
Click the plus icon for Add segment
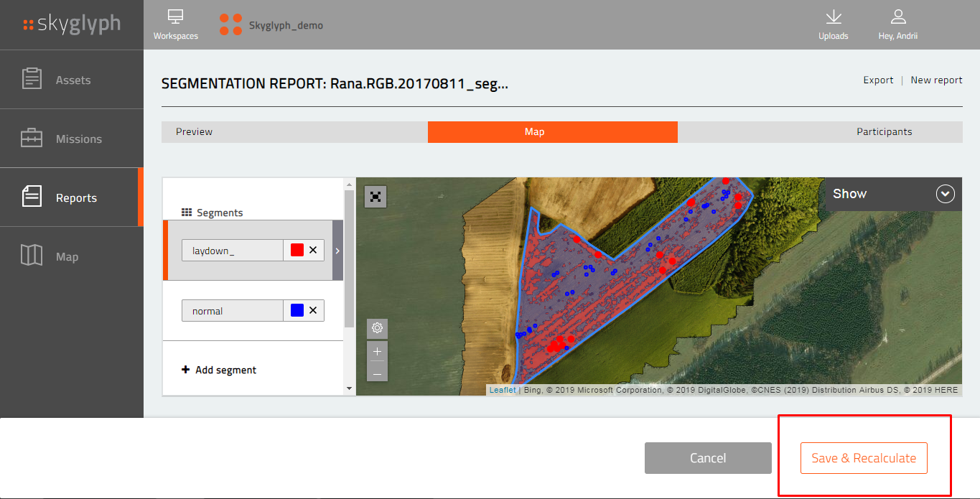point(186,370)
